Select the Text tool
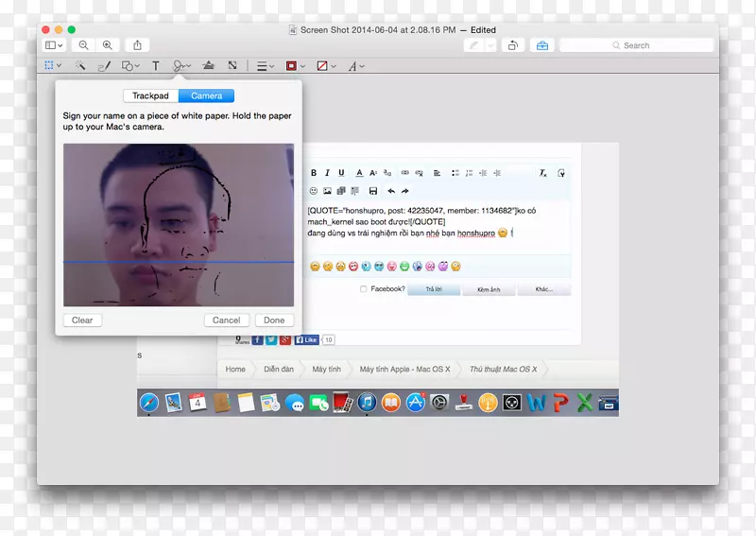The height and width of the screenshot is (536, 756). coord(156,66)
